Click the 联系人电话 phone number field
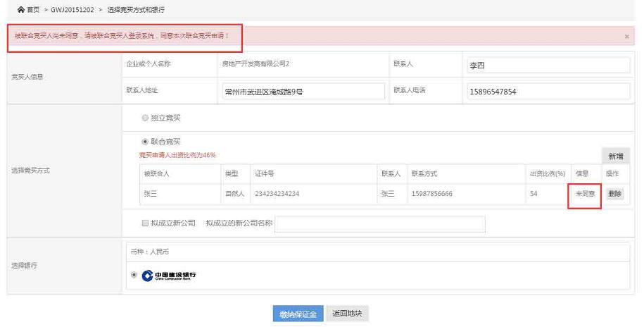This screenshot has width=644, height=327. pos(548,92)
